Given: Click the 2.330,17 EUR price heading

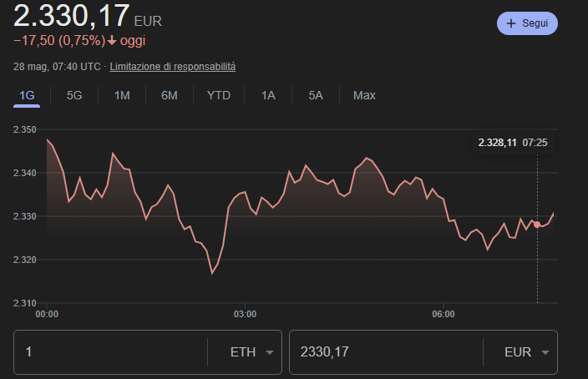Looking at the screenshot, I should 72,15.
